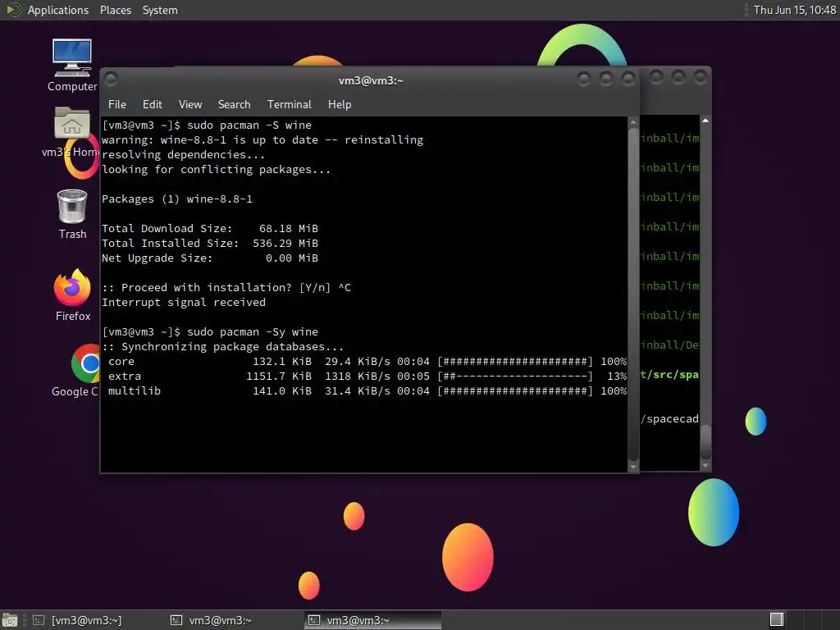Open the System menu
The width and height of the screenshot is (840, 630).
(x=160, y=10)
